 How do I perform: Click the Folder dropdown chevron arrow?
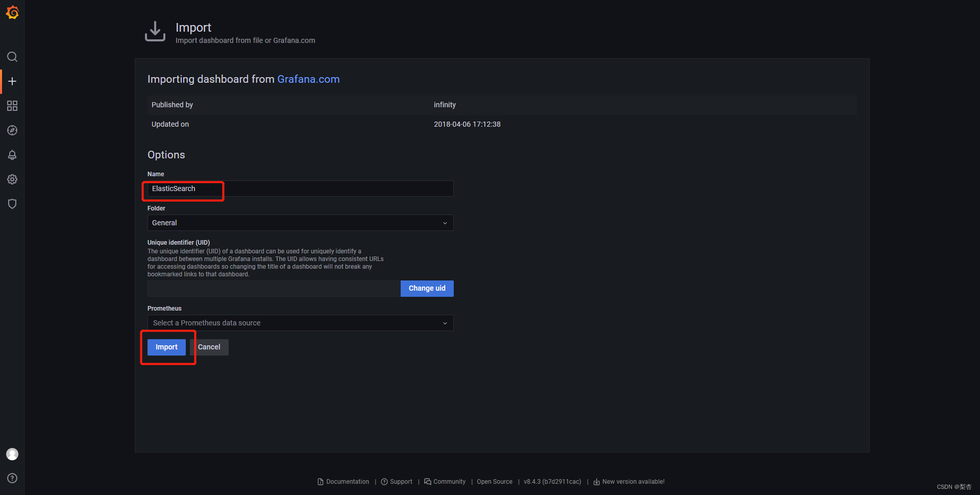445,223
